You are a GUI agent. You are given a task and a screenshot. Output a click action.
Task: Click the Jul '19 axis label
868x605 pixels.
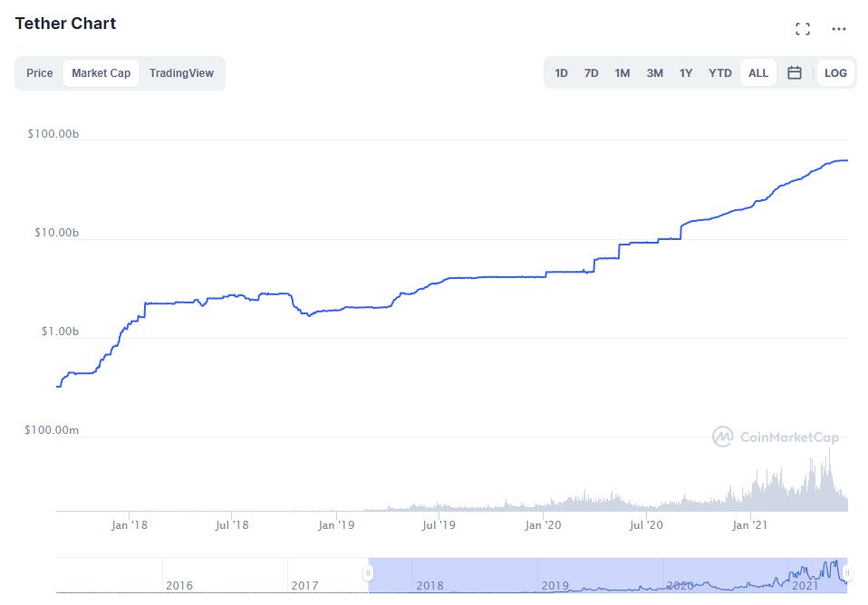439,524
